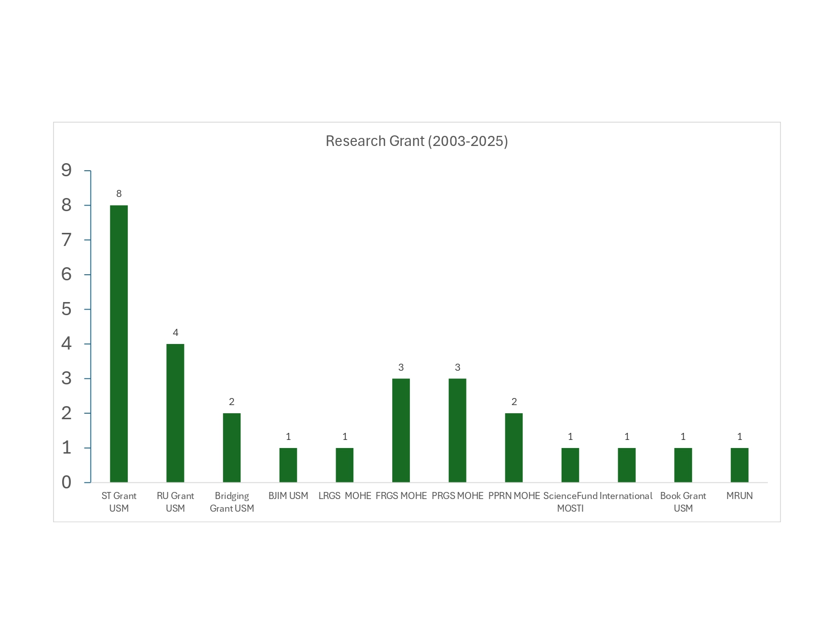Click the MRUN axis label
This screenshot has width=834, height=644.
click(x=739, y=496)
